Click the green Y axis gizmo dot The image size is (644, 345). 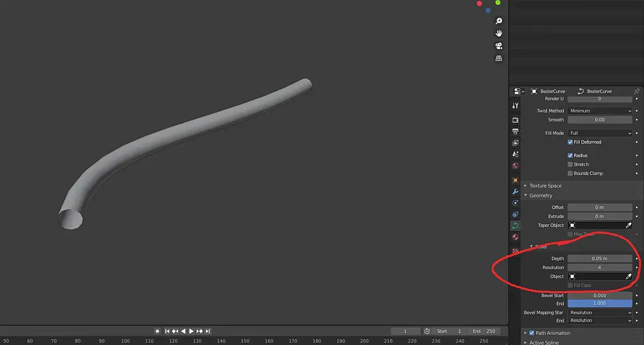(x=498, y=3)
